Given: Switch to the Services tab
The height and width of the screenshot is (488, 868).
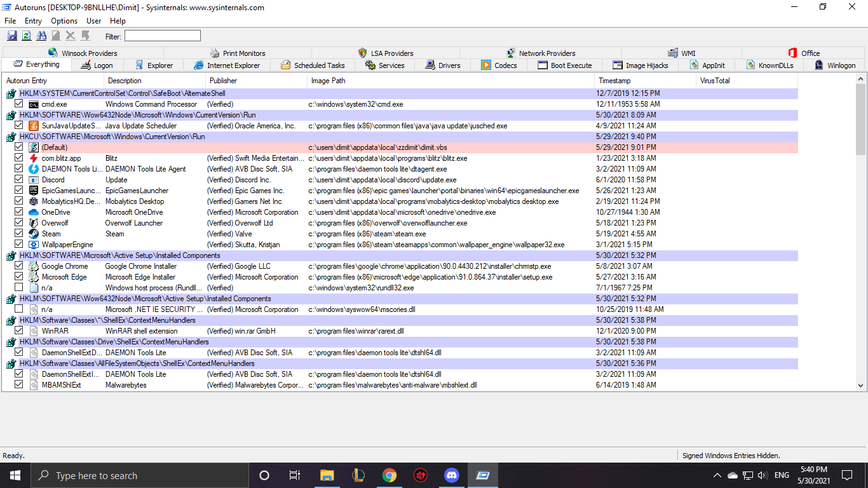Looking at the screenshot, I should tap(384, 65).
